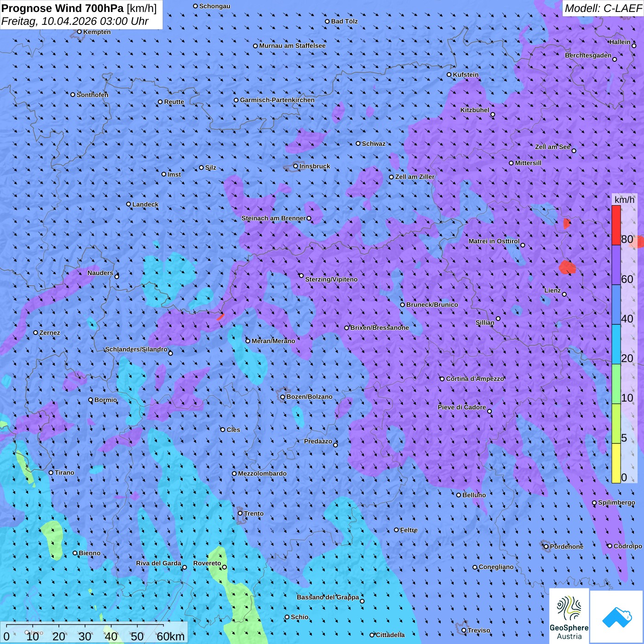This screenshot has height=644, width=644.
Task: Click the Predazzo city label
Action: 318,441
